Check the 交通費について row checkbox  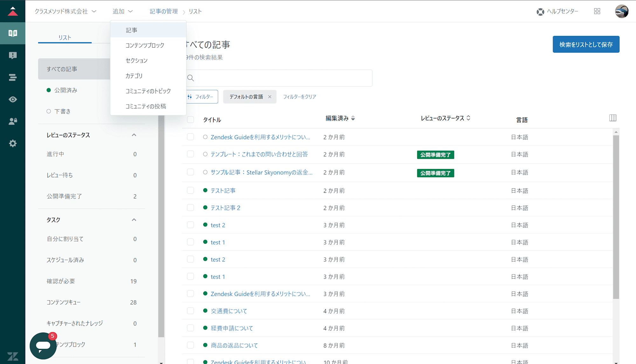[190, 311]
